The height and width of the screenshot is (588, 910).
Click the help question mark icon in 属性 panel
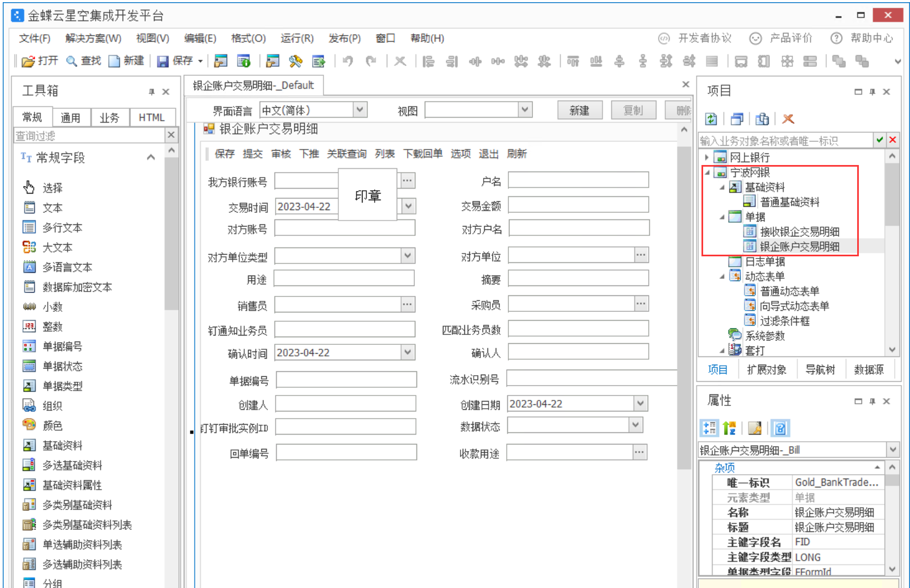click(780, 428)
